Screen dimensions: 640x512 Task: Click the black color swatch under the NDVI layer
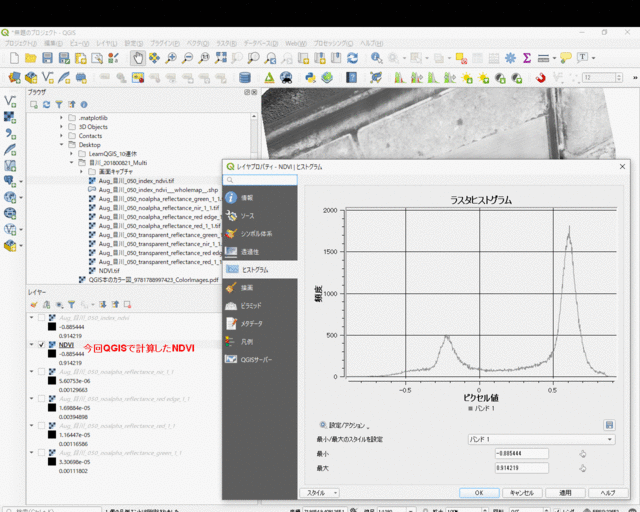coord(52,354)
